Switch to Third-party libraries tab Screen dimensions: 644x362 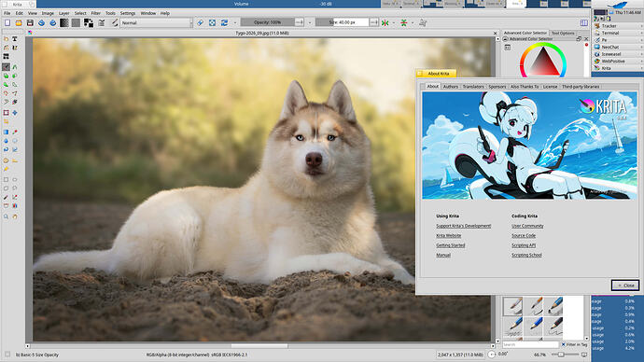coord(581,87)
